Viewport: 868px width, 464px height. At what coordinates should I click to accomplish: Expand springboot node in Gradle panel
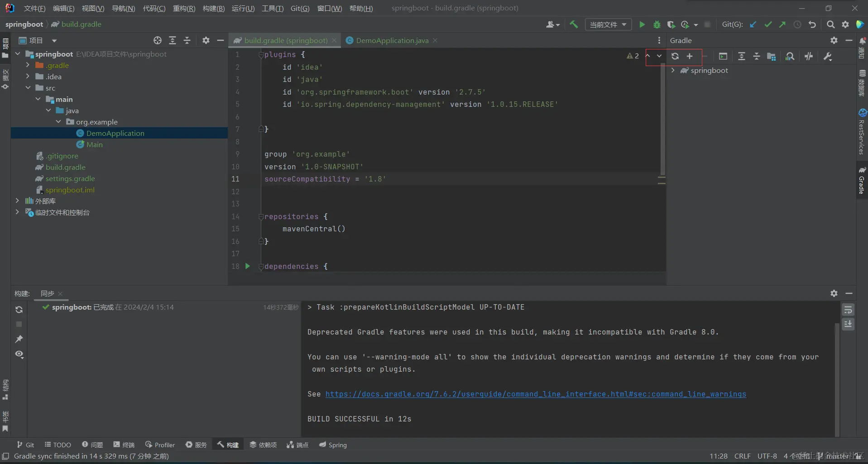[x=673, y=71]
